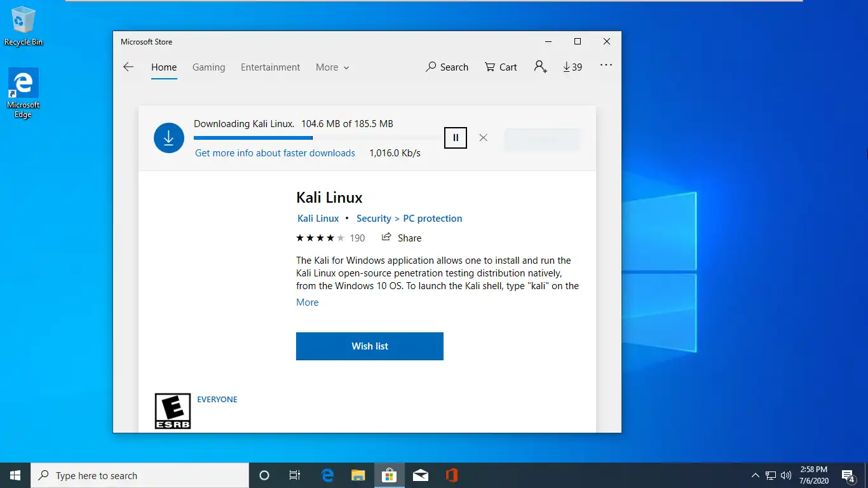
Task: Click the Kali Linux app title
Action: [329, 197]
